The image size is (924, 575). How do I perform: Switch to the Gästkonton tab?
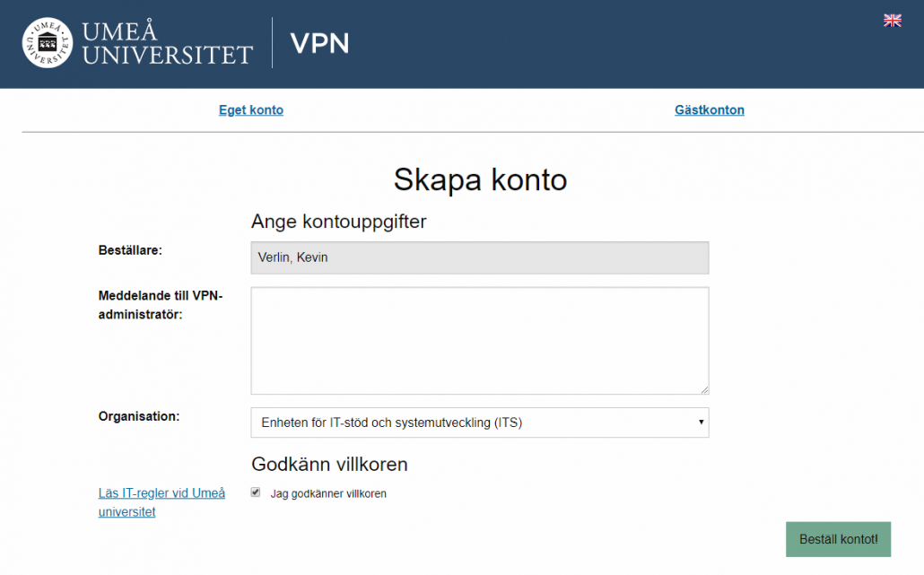click(710, 110)
